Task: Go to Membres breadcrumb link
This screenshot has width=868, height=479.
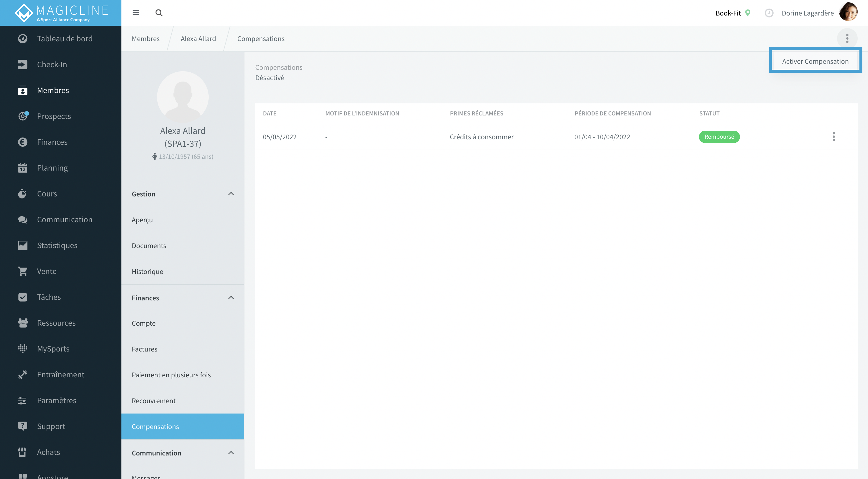Action: pyautogui.click(x=146, y=38)
